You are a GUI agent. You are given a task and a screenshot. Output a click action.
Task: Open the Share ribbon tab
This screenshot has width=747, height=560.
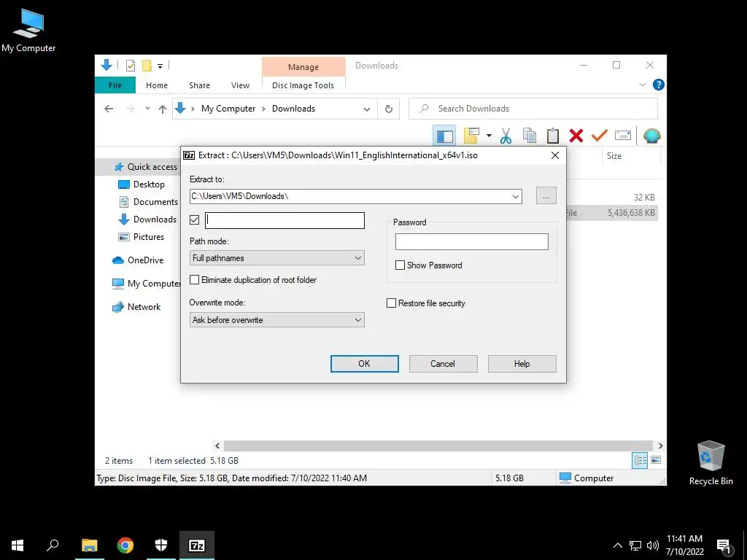(x=199, y=85)
